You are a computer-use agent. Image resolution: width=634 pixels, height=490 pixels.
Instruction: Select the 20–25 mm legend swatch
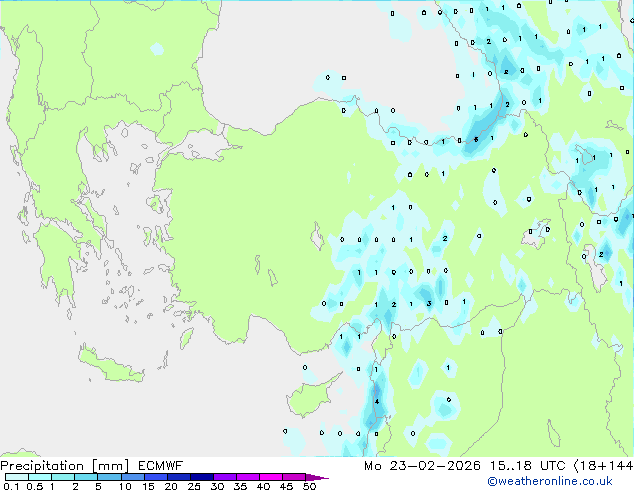[179, 477]
